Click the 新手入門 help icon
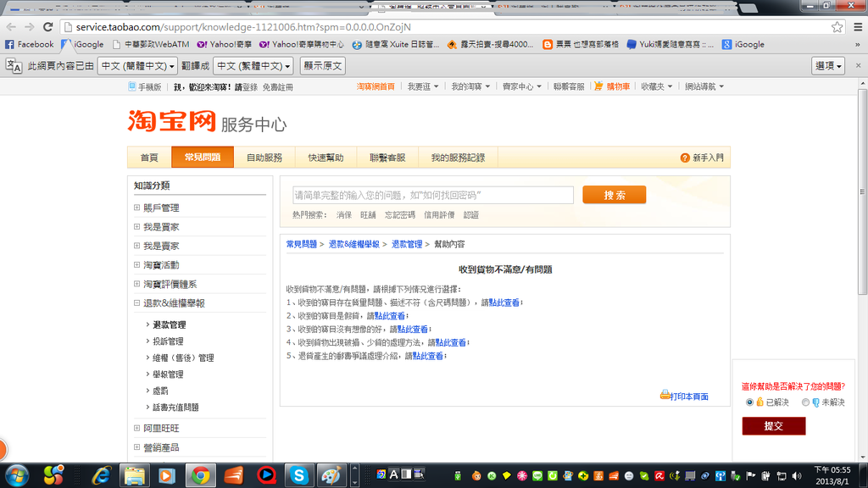The height and width of the screenshot is (488, 868). tap(685, 158)
